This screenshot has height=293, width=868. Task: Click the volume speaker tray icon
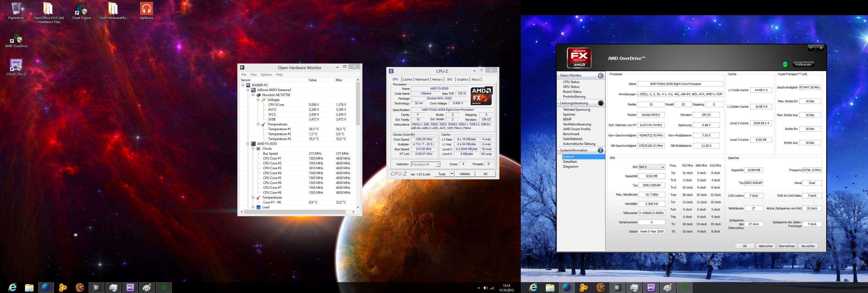click(485, 288)
